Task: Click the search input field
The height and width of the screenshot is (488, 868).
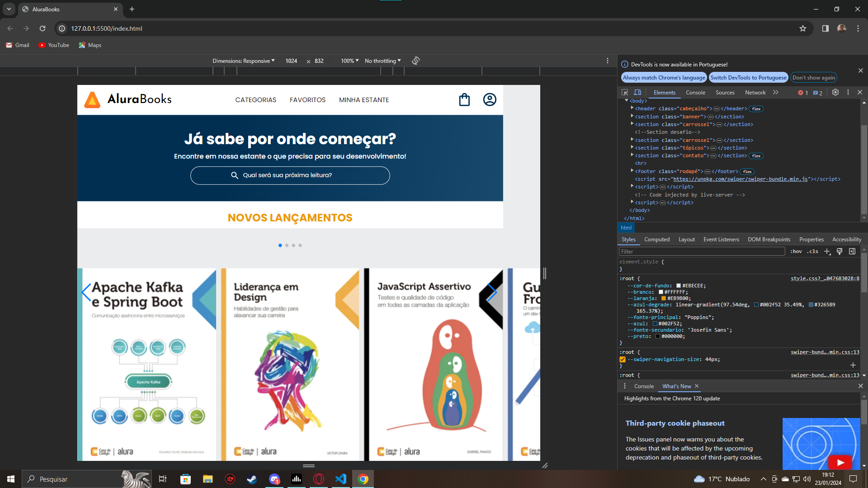Action: pos(290,175)
